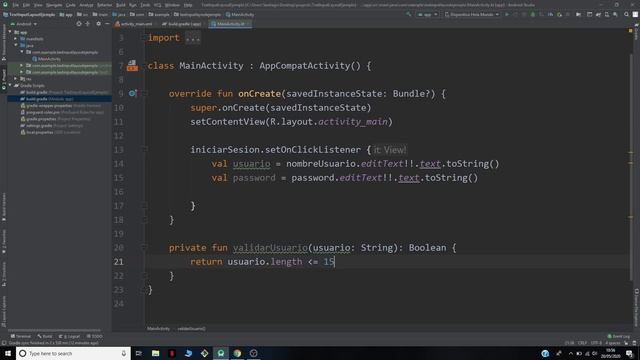Open the Terminal tool window
Image resolution: width=640 pixels, height=360 pixels.
pyautogui.click(x=21, y=336)
